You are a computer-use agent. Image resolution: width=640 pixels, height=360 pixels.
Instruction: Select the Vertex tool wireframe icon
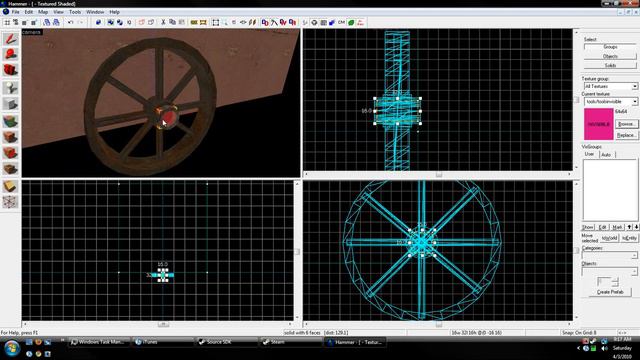pyautogui.click(x=11, y=202)
